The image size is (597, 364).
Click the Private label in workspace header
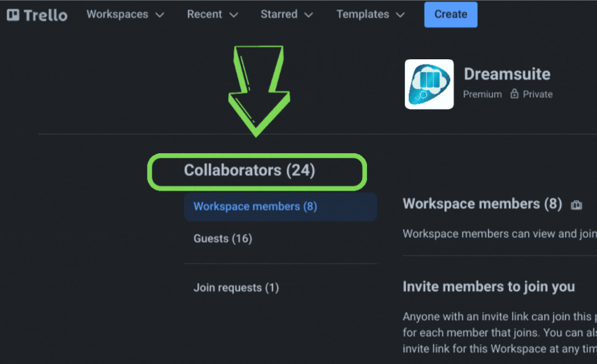536,94
